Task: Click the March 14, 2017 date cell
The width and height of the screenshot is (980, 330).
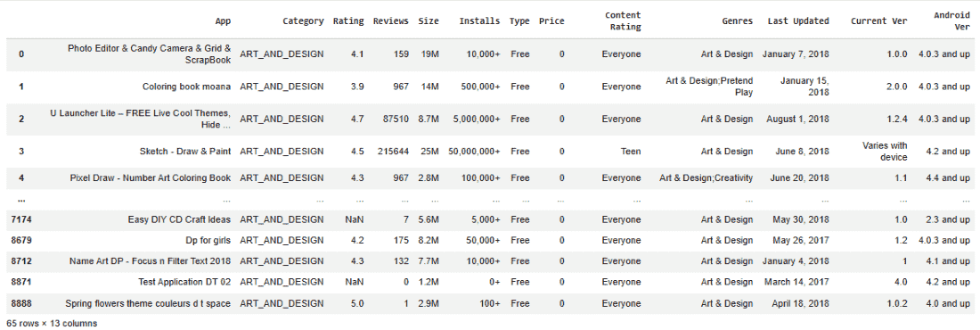Action: 796,282
